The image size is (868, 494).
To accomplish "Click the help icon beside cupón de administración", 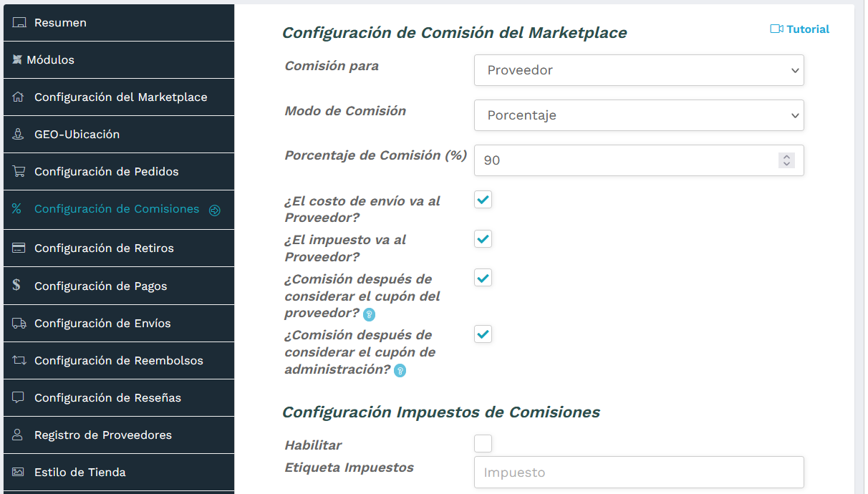I will 400,371.
